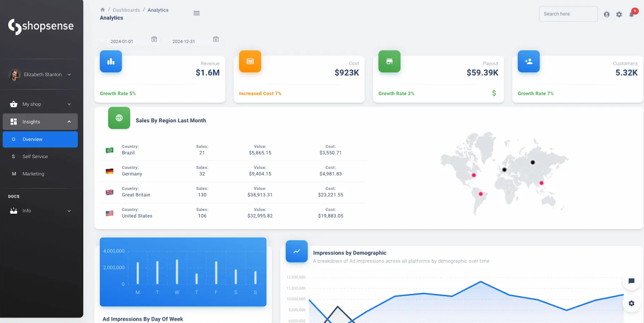Image resolution: width=644 pixels, height=323 pixels.
Task: Open the top bar settings gear
Action: click(x=619, y=14)
